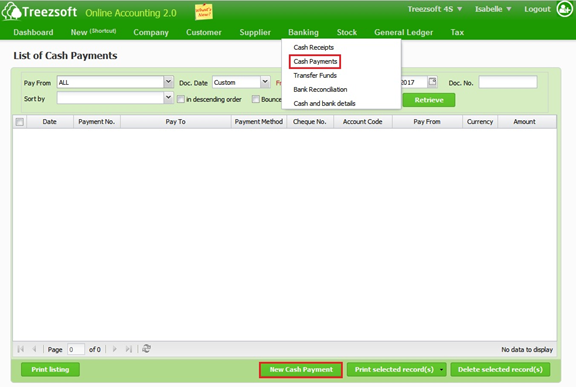Open the Stock menu

347,32
